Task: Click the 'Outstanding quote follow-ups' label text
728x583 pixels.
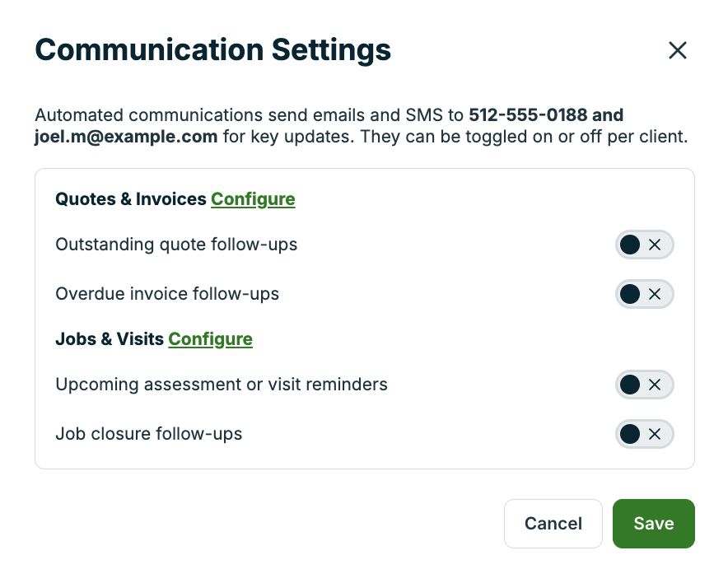Action: 176,245
